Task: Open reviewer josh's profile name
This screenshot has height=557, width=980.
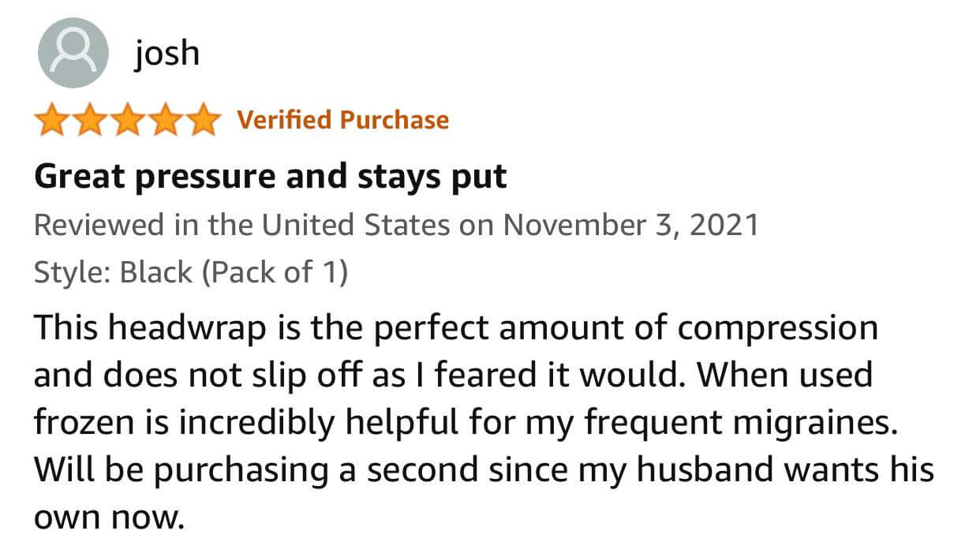Action: (166, 53)
